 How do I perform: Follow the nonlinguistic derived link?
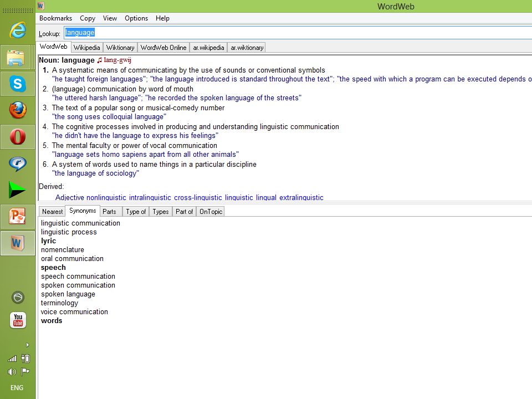pos(106,197)
